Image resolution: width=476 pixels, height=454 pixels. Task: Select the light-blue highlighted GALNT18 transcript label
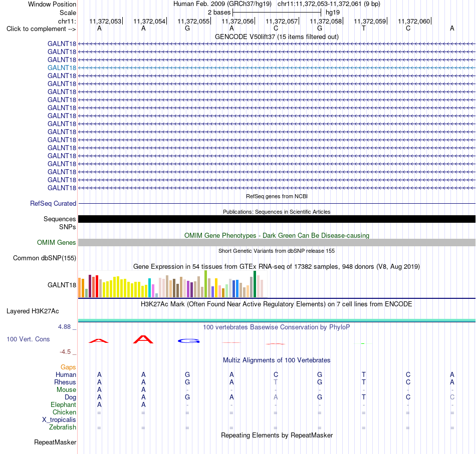pyautogui.click(x=62, y=68)
